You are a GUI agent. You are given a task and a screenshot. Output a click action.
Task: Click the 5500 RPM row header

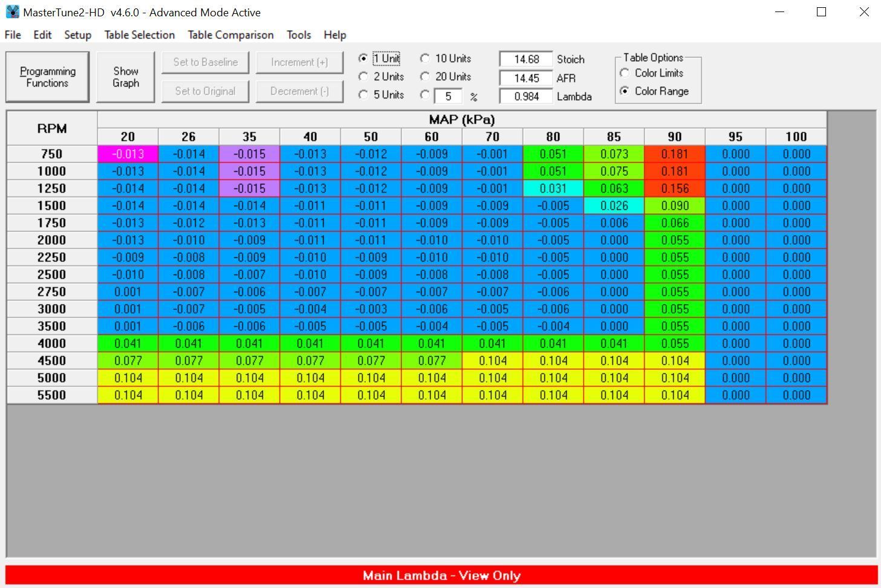point(52,395)
